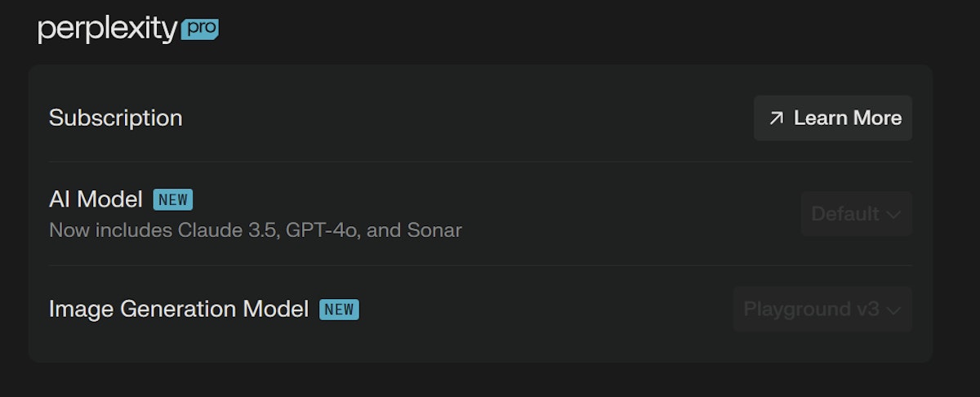
Task: Click the chevron in the Default dropdown
Action: (893, 215)
